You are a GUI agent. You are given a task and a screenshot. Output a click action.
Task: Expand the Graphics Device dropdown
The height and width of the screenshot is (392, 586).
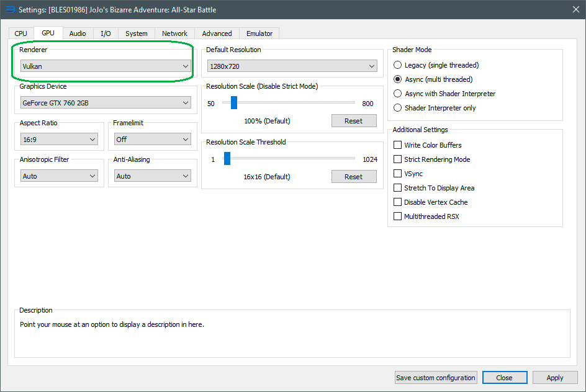pos(106,103)
